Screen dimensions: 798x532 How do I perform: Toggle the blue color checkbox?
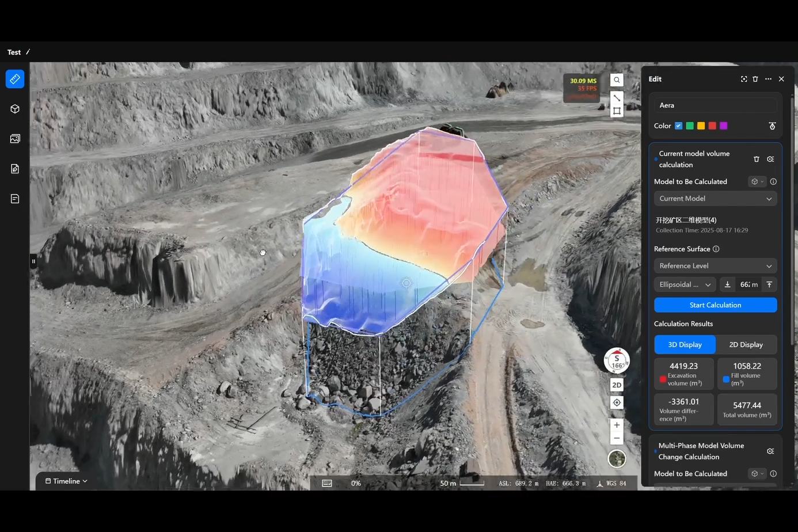tap(678, 126)
